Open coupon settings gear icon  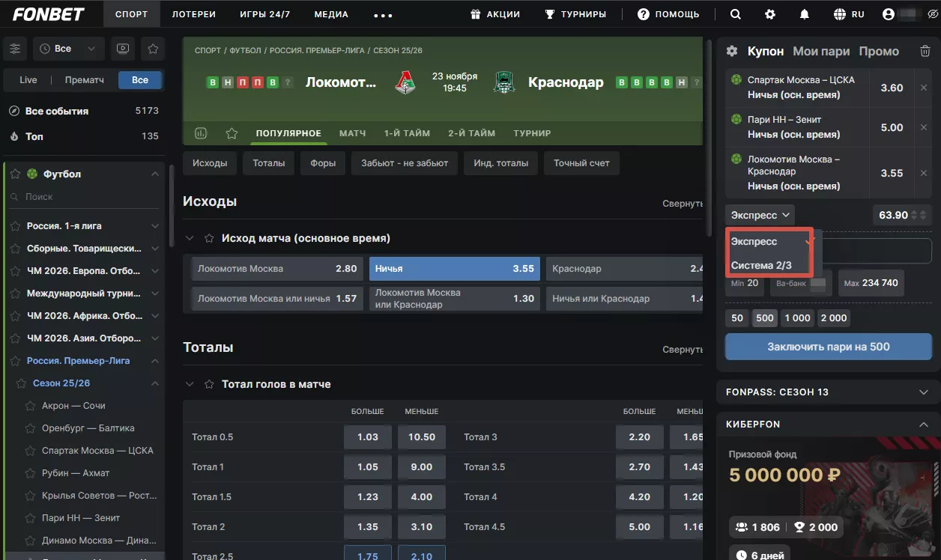pyautogui.click(x=732, y=52)
